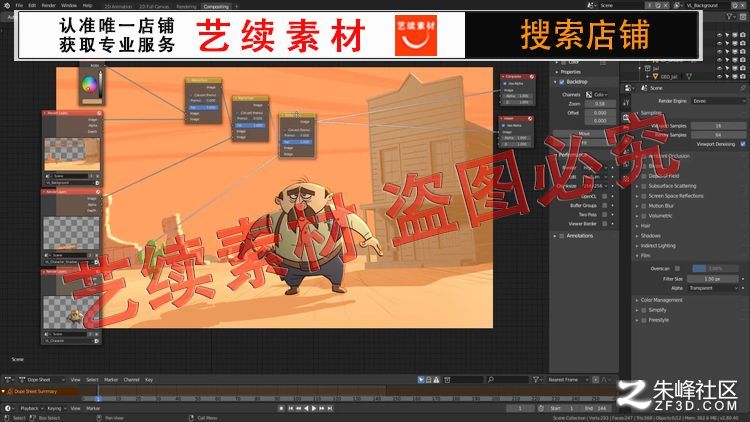The image size is (750, 422).
Task: Click the scene icon in top bar
Action: (592, 5)
